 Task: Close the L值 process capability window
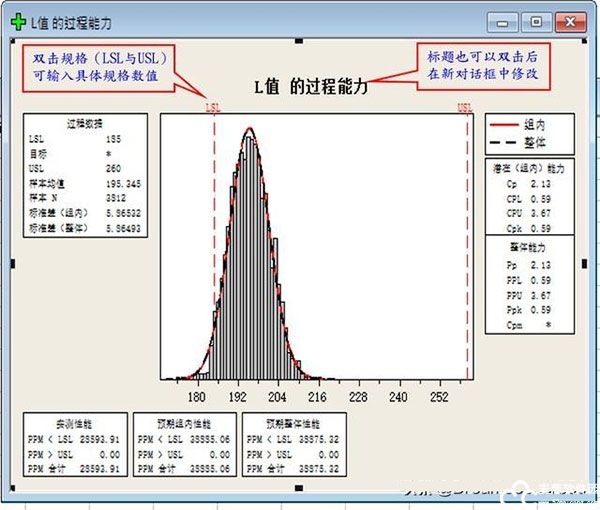point(571,23)
